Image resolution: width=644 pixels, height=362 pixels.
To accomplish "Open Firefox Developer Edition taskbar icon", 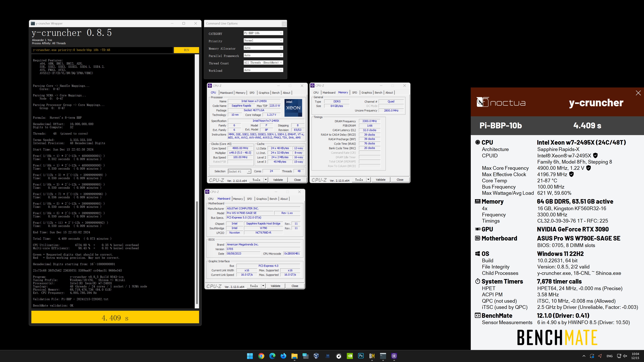I will click(283, 356).
